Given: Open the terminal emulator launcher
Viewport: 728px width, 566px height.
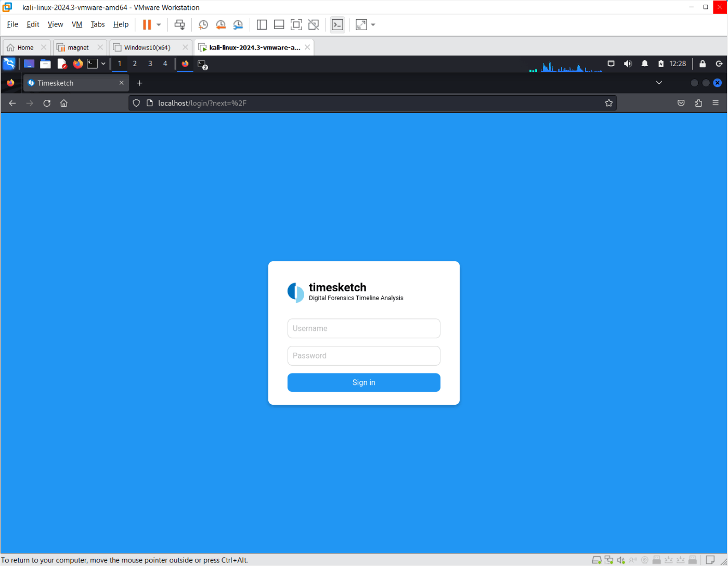Looking at the screenshot, I should click(x=92, y=63).
